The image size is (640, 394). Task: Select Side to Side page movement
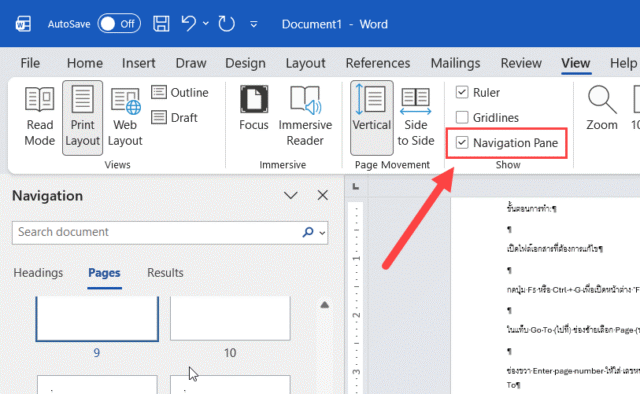tap(416, 117)
